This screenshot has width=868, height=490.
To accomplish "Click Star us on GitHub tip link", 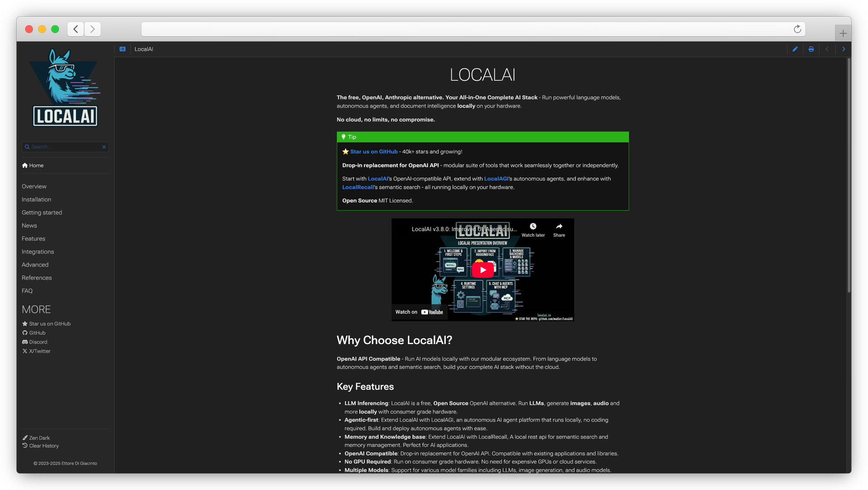I will click(373, 152).
